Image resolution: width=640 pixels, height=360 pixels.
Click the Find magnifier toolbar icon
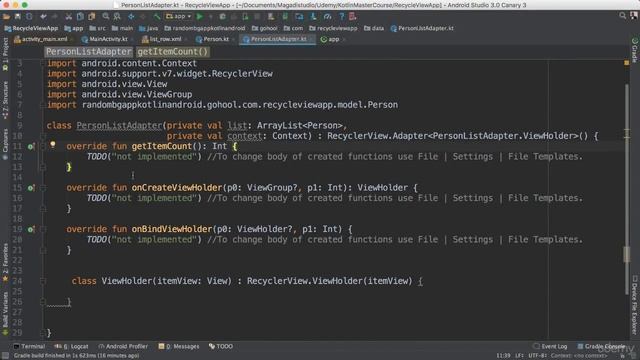[x=106, y=17]
